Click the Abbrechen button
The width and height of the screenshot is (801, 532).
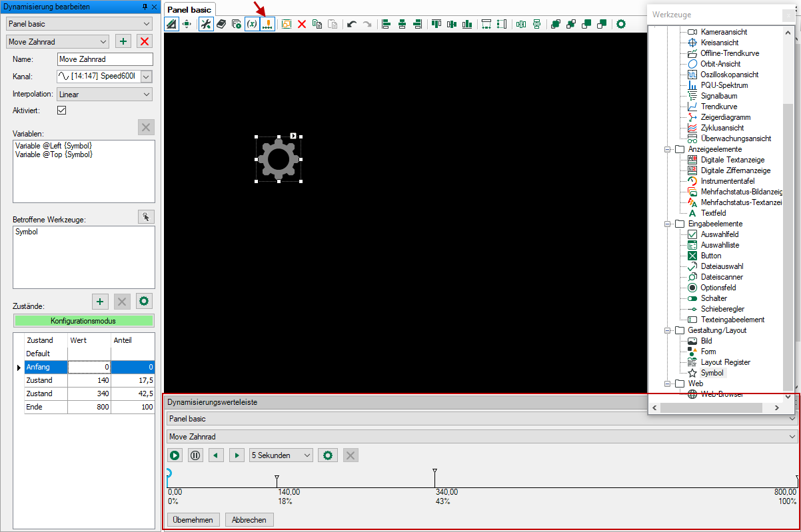(249, 520)
